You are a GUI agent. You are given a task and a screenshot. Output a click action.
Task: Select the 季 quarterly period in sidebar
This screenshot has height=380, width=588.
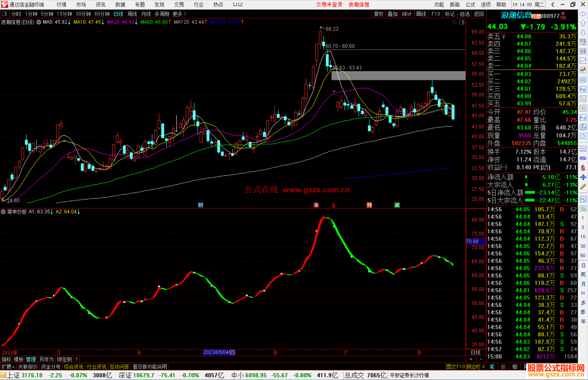coord(583,312)
